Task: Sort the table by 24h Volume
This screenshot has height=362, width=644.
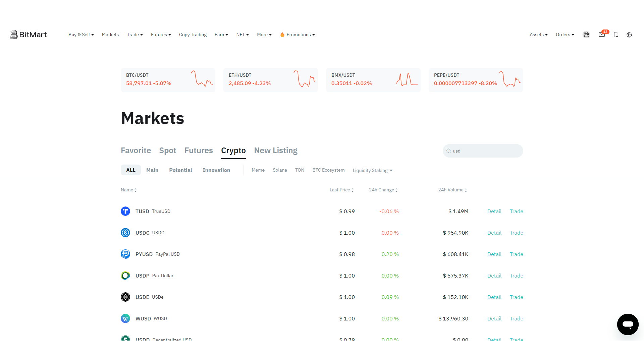Action: coord(452,190)
